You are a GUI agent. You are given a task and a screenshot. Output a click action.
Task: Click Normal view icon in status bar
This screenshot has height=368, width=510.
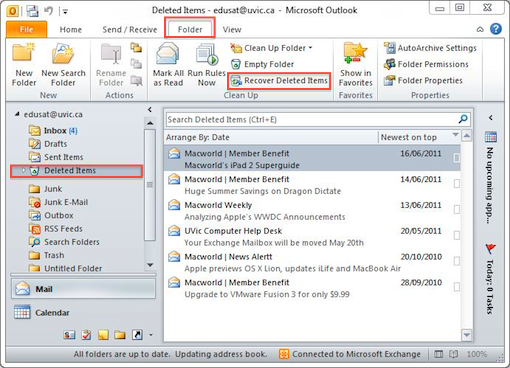(439, 354)
